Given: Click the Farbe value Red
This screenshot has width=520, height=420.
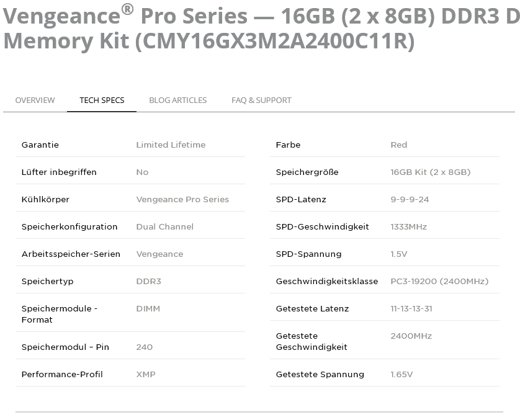Looking at the screenshot, I should point(399,145).
